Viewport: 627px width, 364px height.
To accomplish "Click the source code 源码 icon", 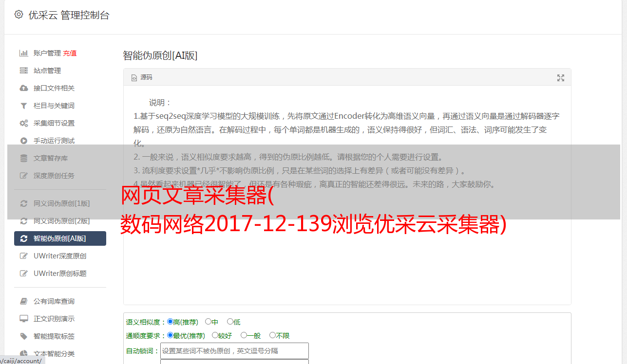I will click(134, 78).
